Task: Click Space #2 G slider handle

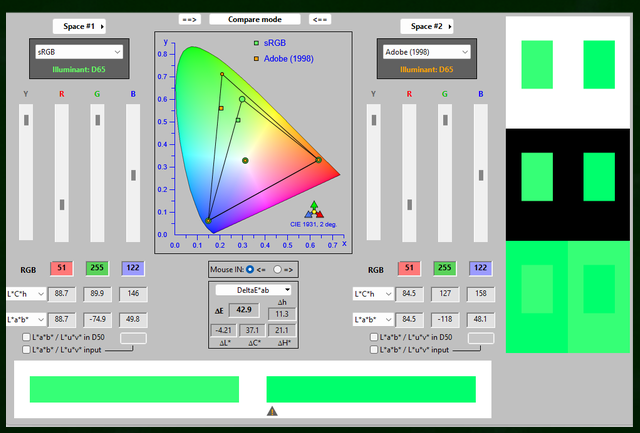Action: [445, 120]
